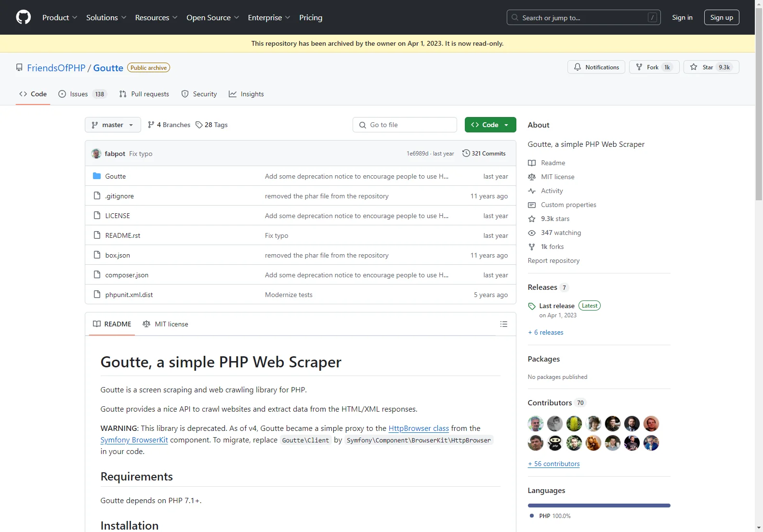View the 28 Tags link
763x532 pixels.
211,125
